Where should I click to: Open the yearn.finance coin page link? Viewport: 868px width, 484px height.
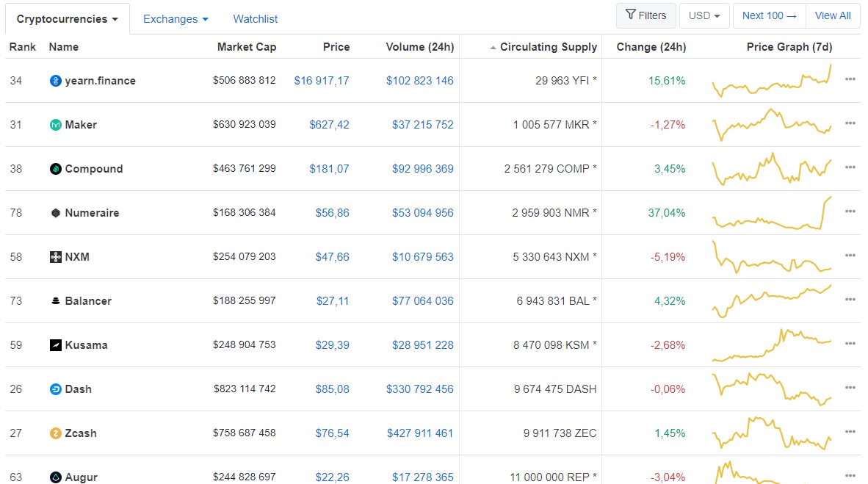pyautogui.click(x=100, y=81)
